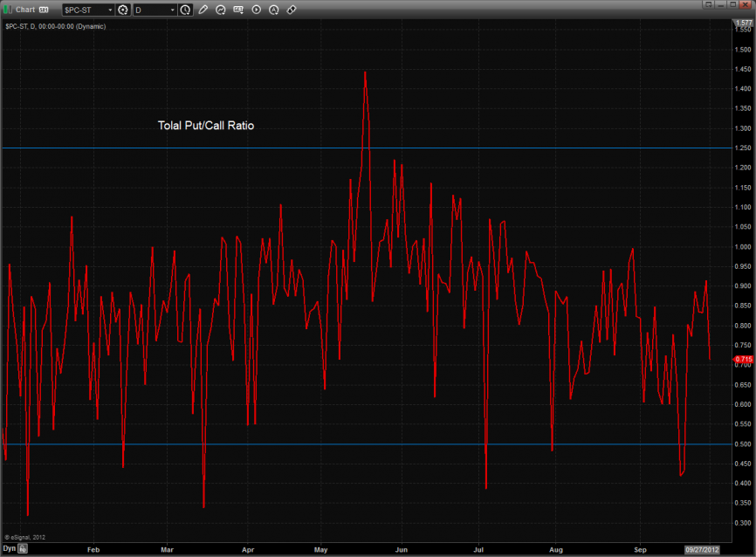Click the $PC-ST chart header info text
Screen dimensions: 756x557
point(54,26)
